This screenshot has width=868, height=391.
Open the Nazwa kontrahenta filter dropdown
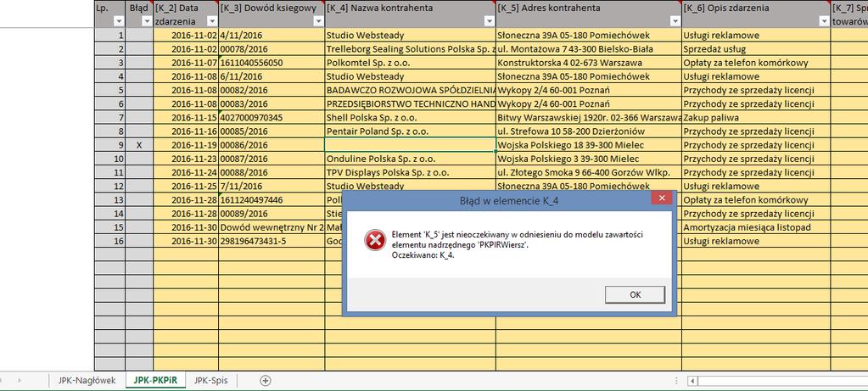point(489,21)
